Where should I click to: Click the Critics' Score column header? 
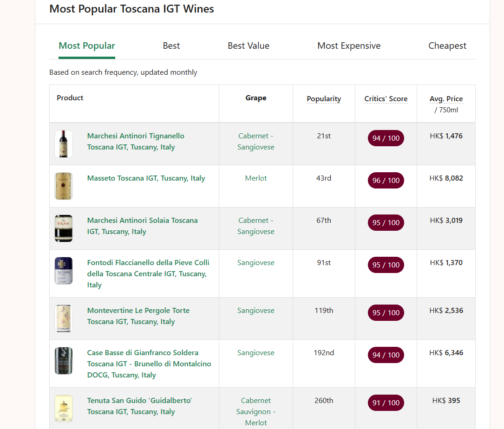click(x=386, y=99)
